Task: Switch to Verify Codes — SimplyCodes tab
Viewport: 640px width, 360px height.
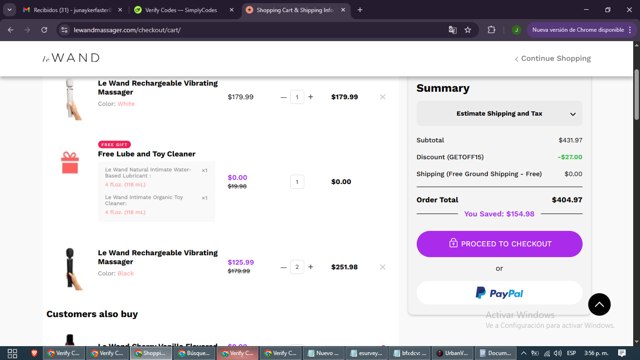Action: pyautogui.click(x=181, y=10)
